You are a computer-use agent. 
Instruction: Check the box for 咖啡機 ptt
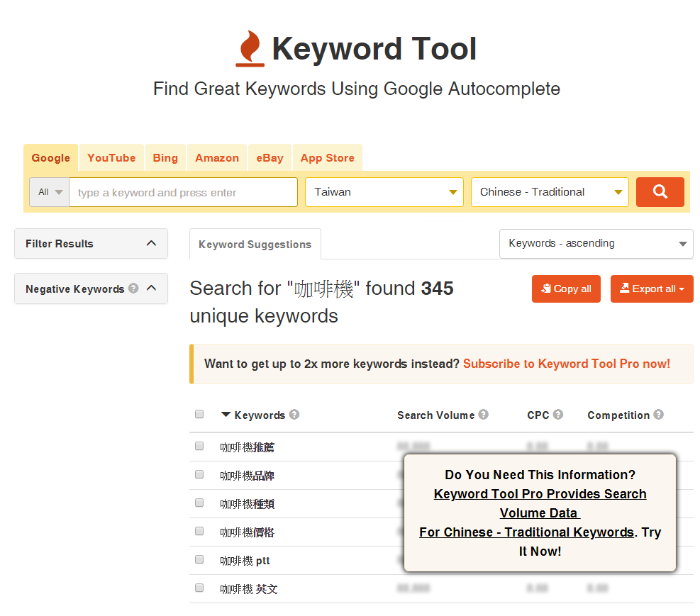[x=199, y=559]
